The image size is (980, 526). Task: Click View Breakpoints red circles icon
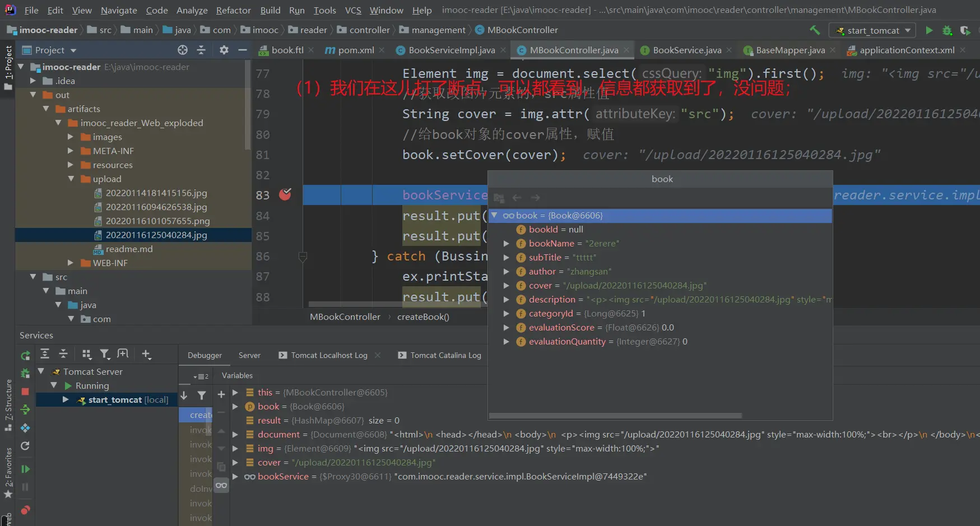25,510
